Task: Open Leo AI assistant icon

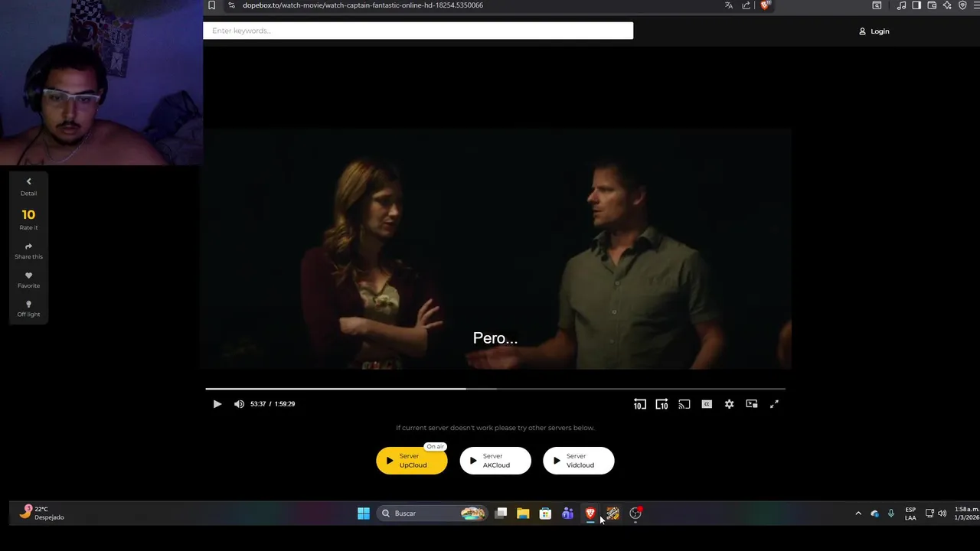Action: tap(947, 5)
